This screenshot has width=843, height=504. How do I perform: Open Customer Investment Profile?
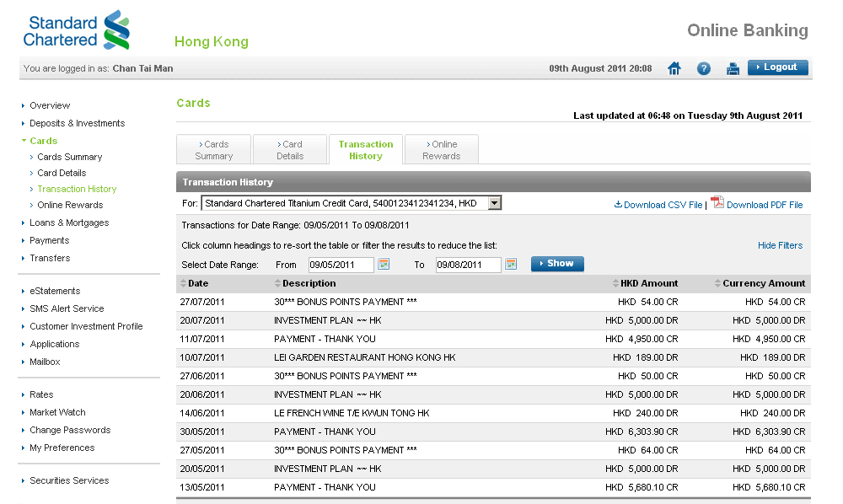click(86, 326)
